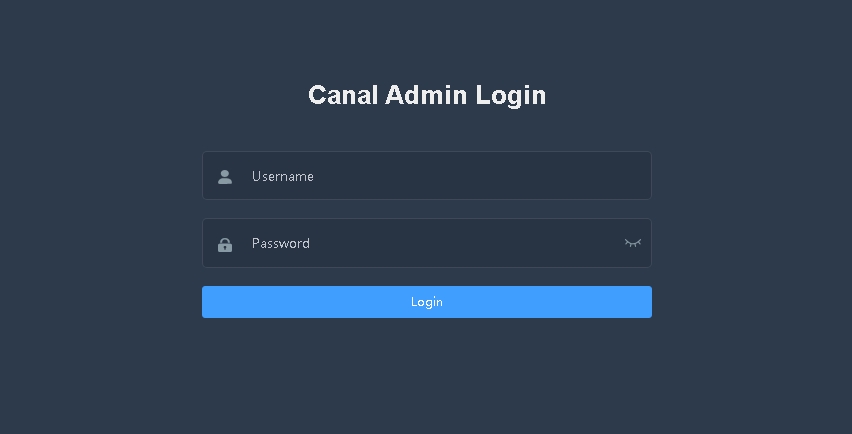
Task: Click the Login label text on button
Action: (x=427, y=302)
